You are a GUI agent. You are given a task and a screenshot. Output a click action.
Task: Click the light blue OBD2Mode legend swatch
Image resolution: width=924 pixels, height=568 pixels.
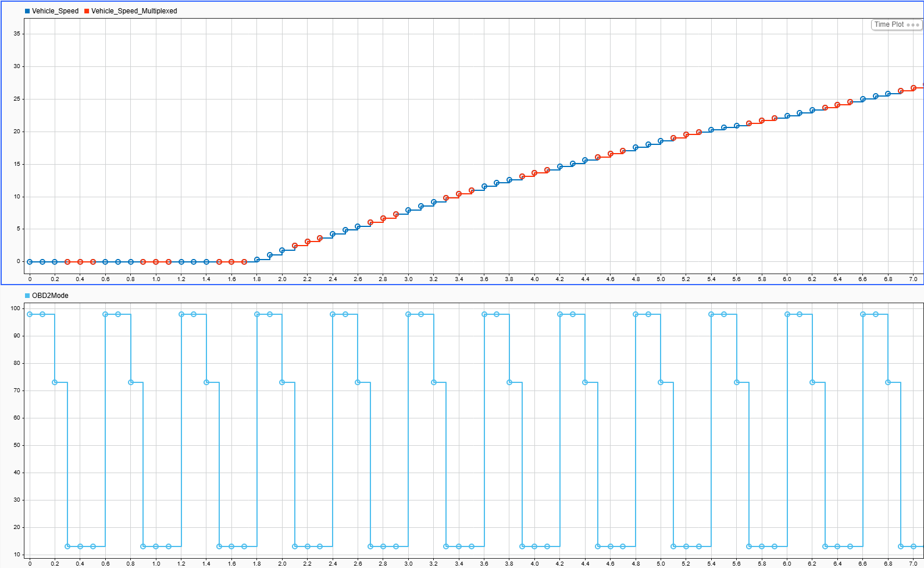pyautogui.click(x=27, y=296)
